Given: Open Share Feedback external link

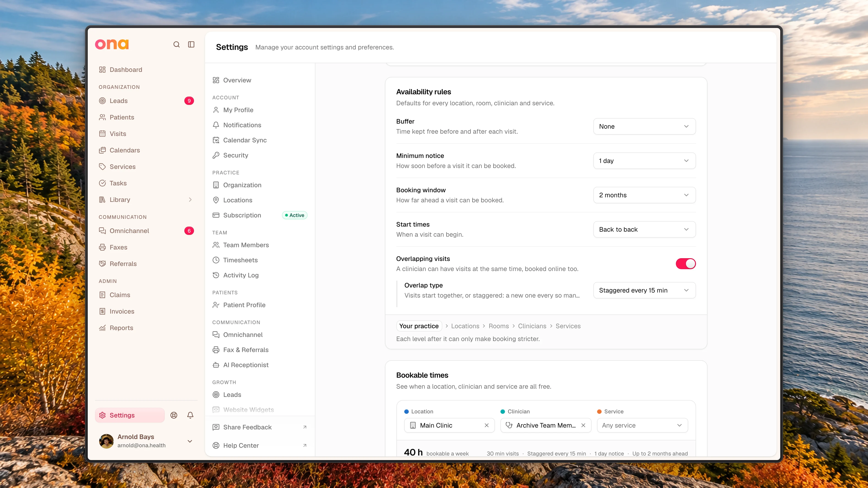Looking at the screenshot, I should pyautogui.click(x=260, y=427).
